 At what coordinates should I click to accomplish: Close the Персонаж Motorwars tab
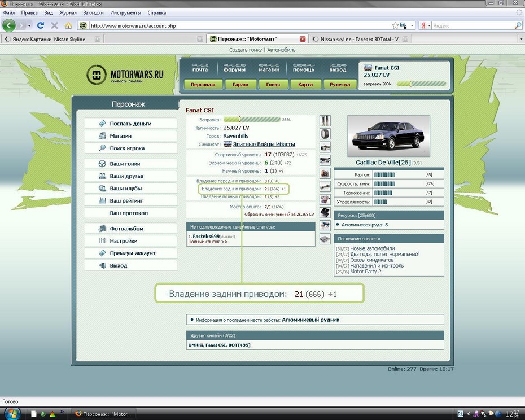click(303, 39)
